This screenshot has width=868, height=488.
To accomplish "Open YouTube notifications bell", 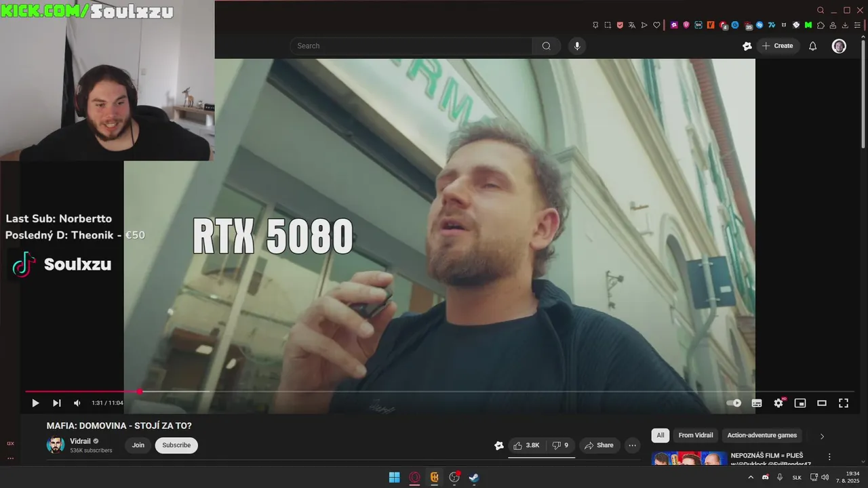I will point(812,45).
